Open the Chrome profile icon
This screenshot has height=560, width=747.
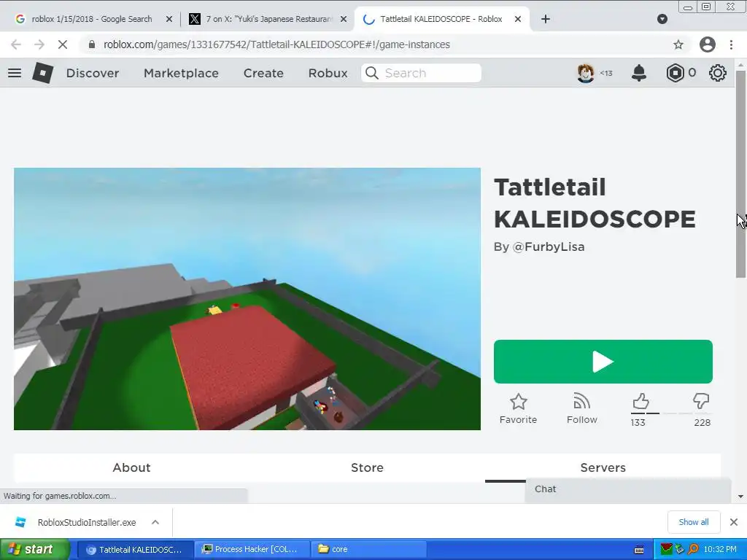click(x=708, y=44)
